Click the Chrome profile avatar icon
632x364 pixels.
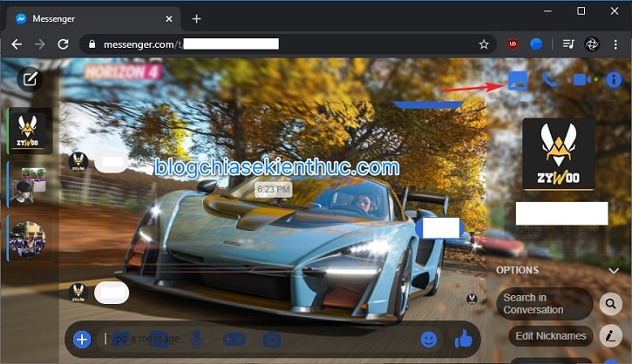[x=592, y=44]
